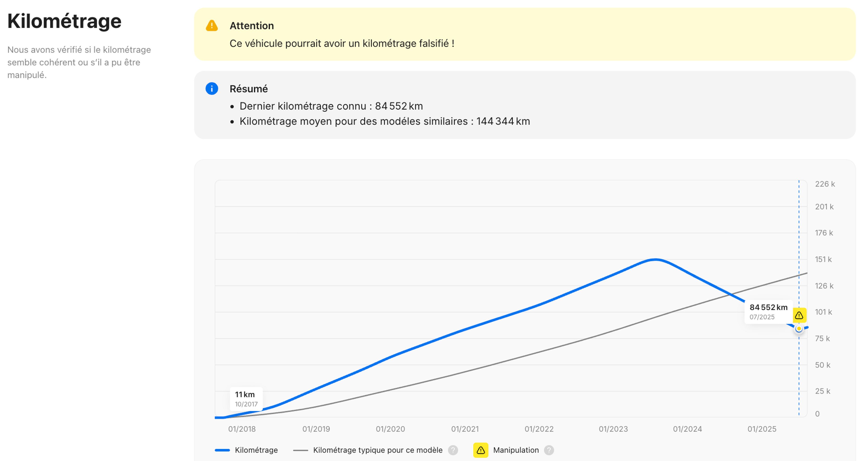Click the 75 k axis value
The image size is (868, 461).
pyautogui.click(x=823, y=339)
